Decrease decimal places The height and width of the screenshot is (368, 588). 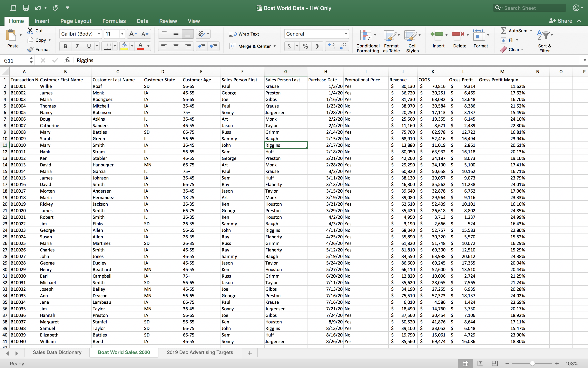[343, 46]
